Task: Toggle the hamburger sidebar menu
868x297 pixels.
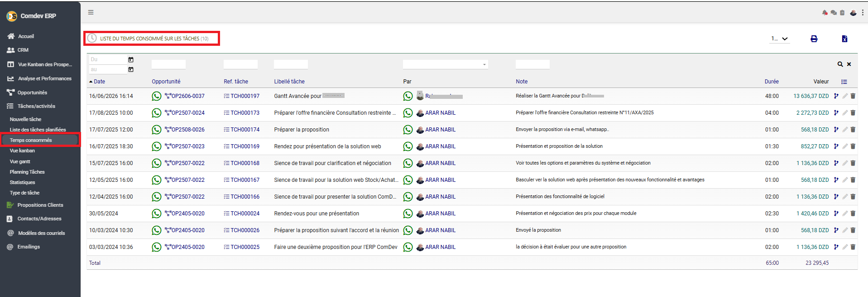Action: pyautogui.click(x=91, y=12)
